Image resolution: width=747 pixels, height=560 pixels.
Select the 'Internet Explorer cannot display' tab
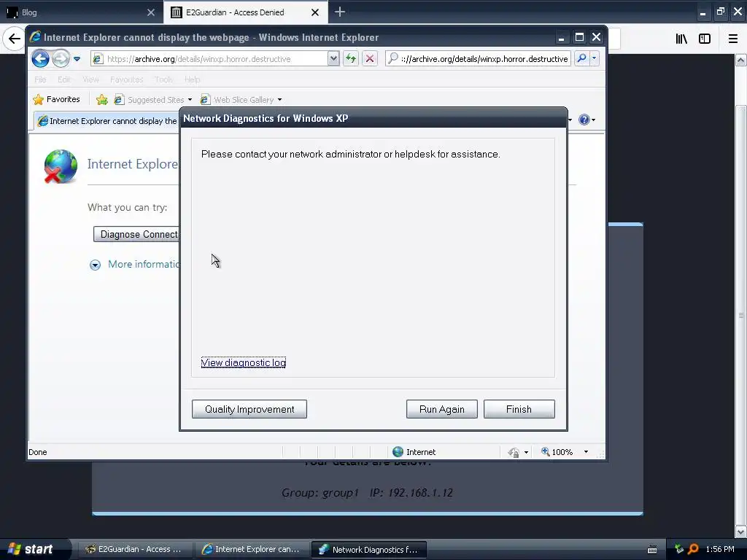point(107,121)
